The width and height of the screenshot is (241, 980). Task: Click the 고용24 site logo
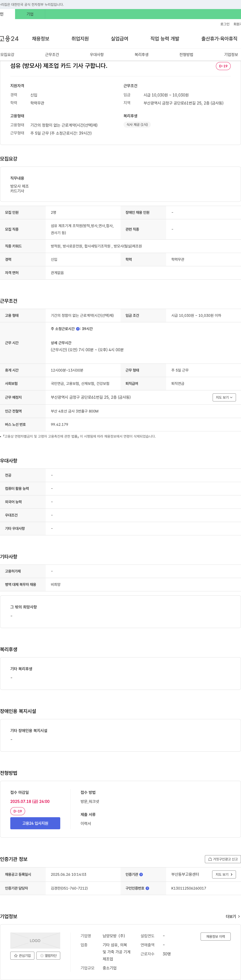point(9,39)
